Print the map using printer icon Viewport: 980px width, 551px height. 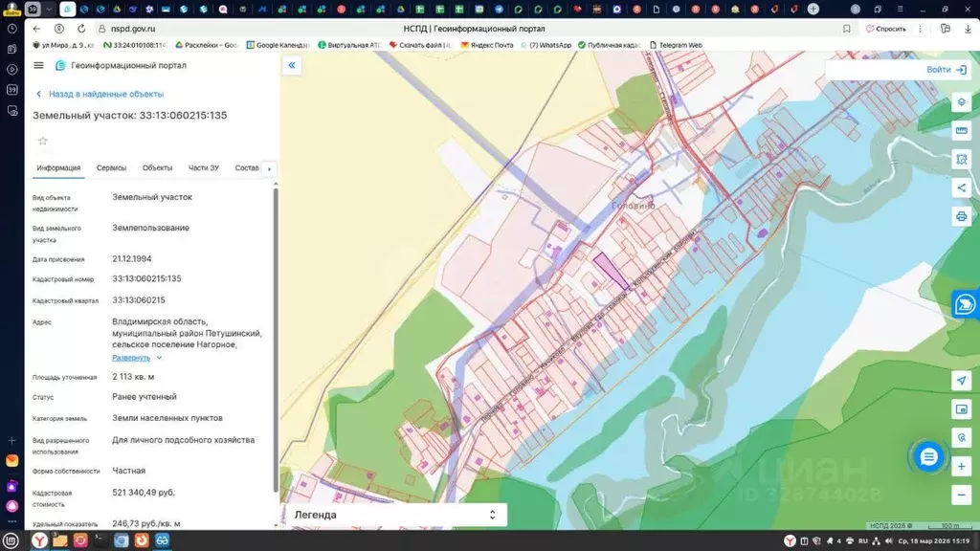click(962, 216)
